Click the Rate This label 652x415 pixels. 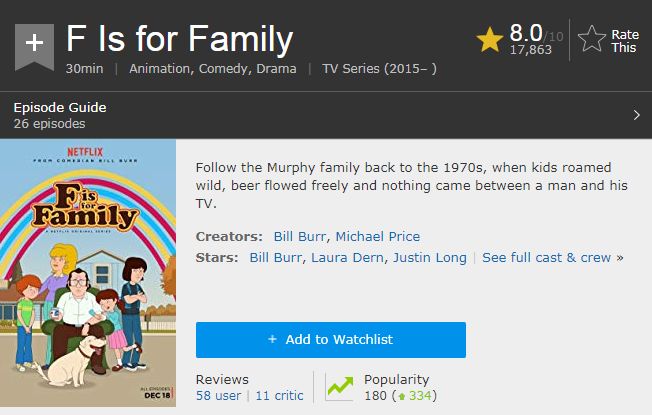pos(625,41)
